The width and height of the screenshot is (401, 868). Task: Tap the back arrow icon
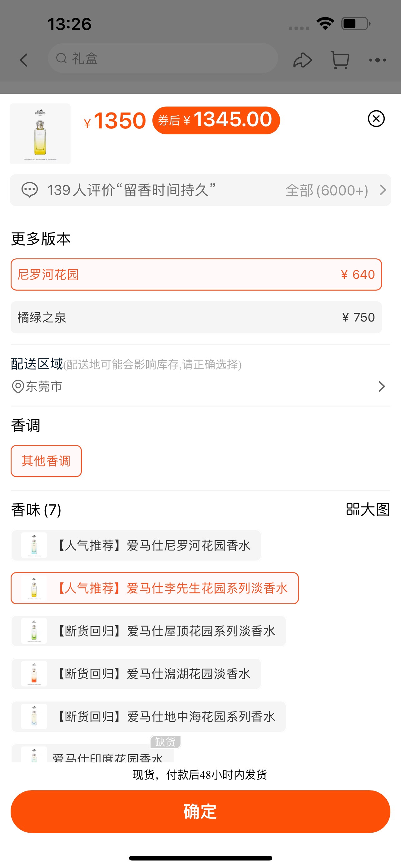23,60
